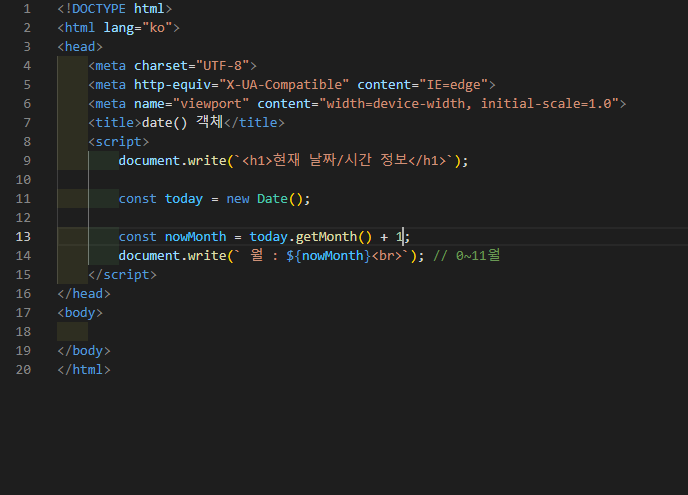Click the heading text "현재 날짜/시간 정보"
The width and height of the screenshot is (688, 495).
tap(340, 160)
